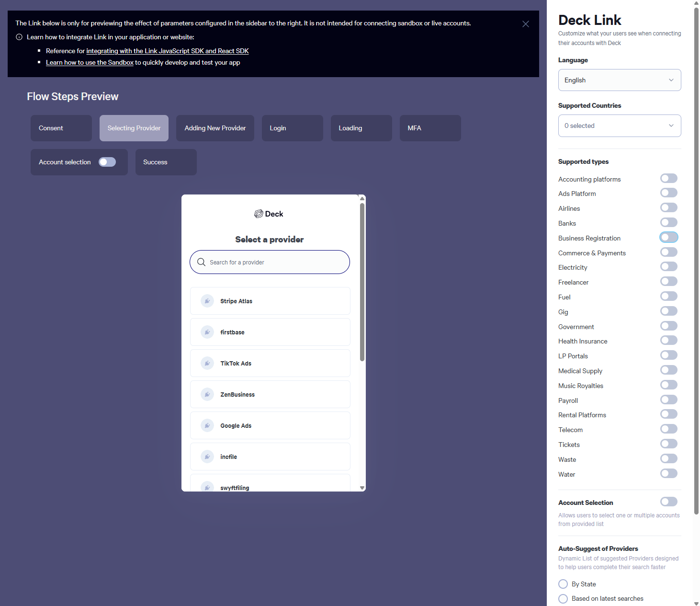The height and width of the screenshot is (606, 700).
Task: Select the Selecting Provider step
Action: tap(134, 128)
